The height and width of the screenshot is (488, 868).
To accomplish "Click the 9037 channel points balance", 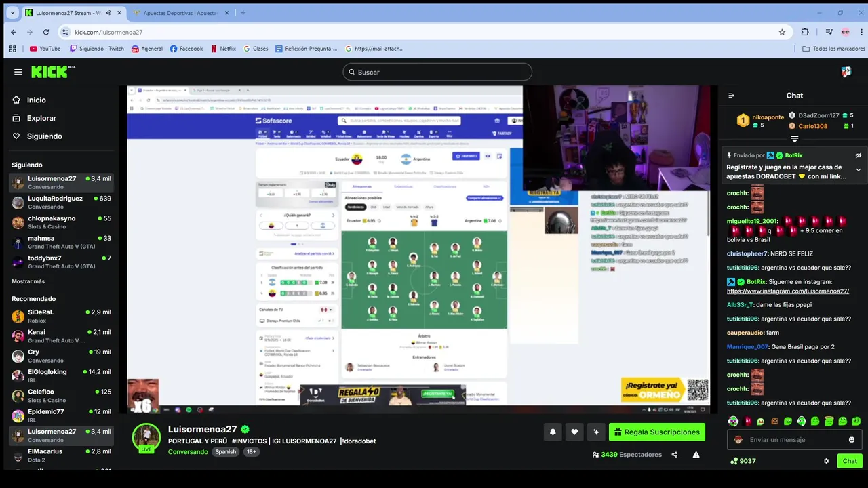I will click(743, 461).
